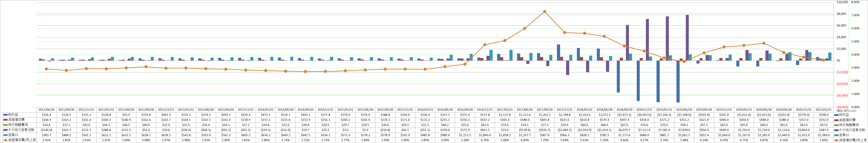The image size is (868, 143).
Task: Click the $1,384.0 operating CF cell
Action: [x=823, y=135]
